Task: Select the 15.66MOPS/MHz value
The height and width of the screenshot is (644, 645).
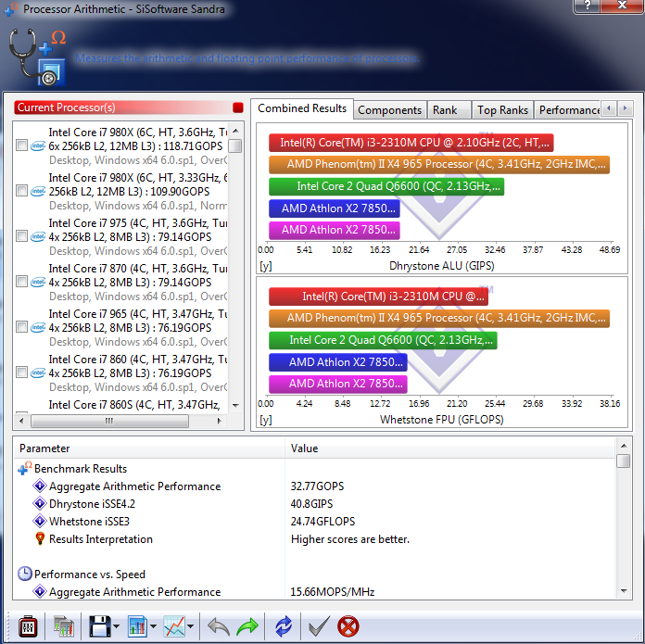Action: pos(333,592)
